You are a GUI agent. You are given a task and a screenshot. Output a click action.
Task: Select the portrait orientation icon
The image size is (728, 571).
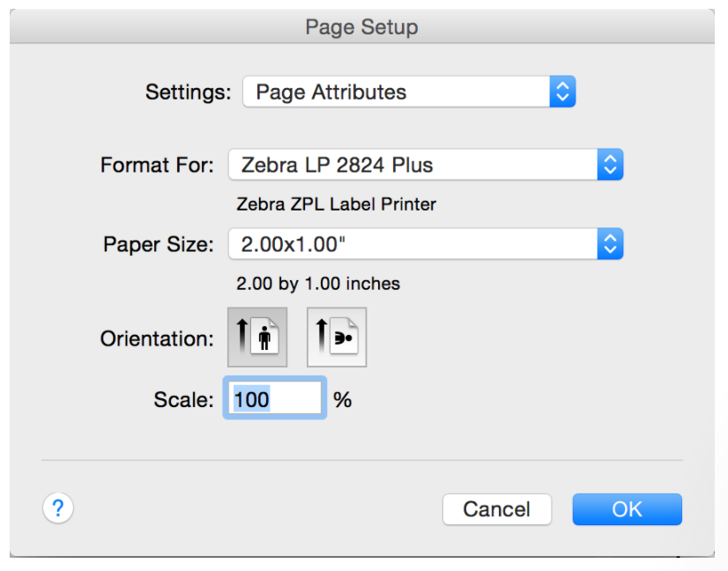click(x=257, y=337)
